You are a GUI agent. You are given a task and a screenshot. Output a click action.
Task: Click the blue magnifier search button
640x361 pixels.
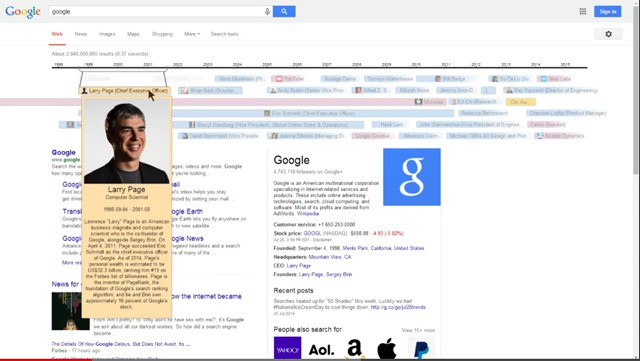coord(284,11)
